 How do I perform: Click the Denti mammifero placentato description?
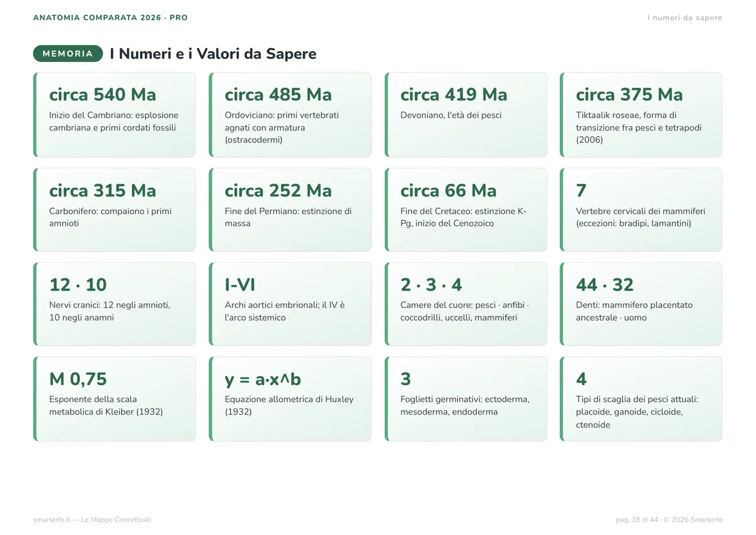tap(634, 311)
